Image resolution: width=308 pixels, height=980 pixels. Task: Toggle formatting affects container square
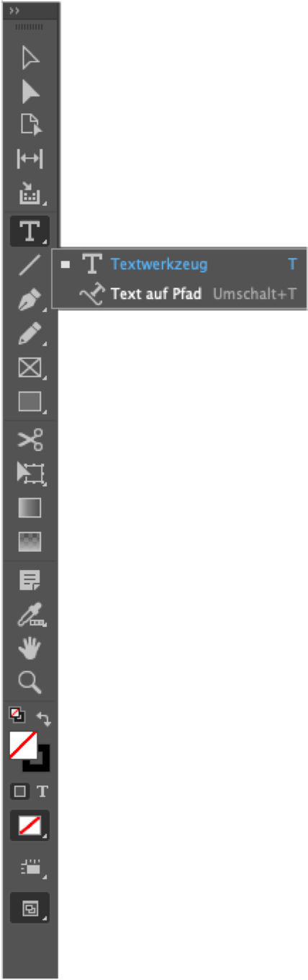click(20, 791)
